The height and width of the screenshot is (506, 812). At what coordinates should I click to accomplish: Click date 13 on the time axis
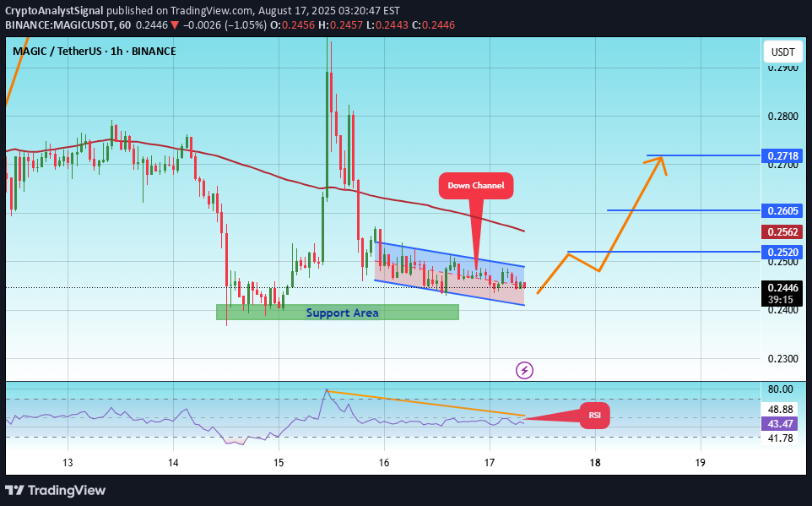coord(68,462)
